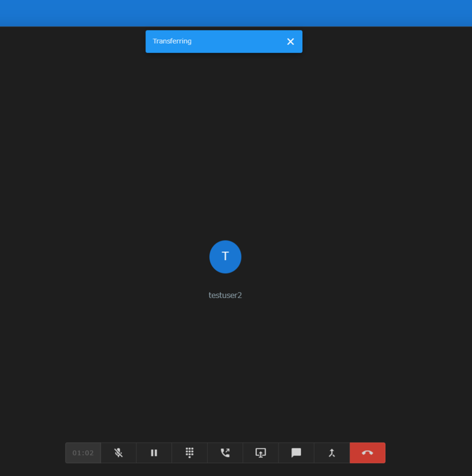The height and width of the screenshot is (476, 472).
Task: Put the call on hold
Action: pyautogui.click(x=154, y=453)
